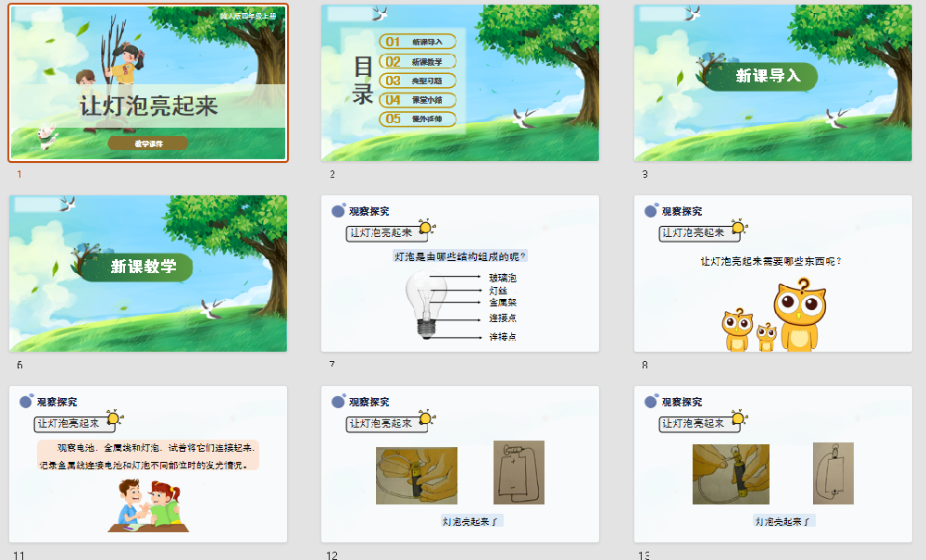The height and width of the screenshot is (560, 926).
Task: Click the battery photo on slide 12
Action: pyautogui.click(x=416, y=475)
